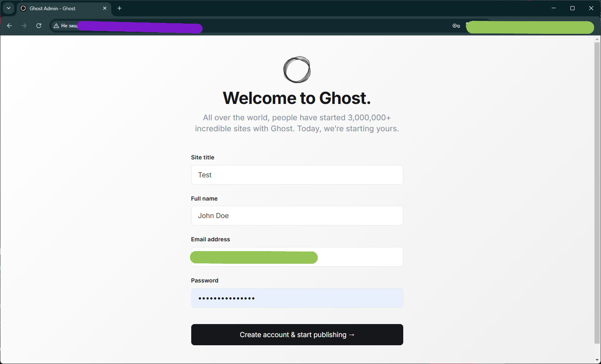Image resolution: width=601 pixels, height=364 pixels.
Task: Open a new tab with the plus icon
Action: 119,8
